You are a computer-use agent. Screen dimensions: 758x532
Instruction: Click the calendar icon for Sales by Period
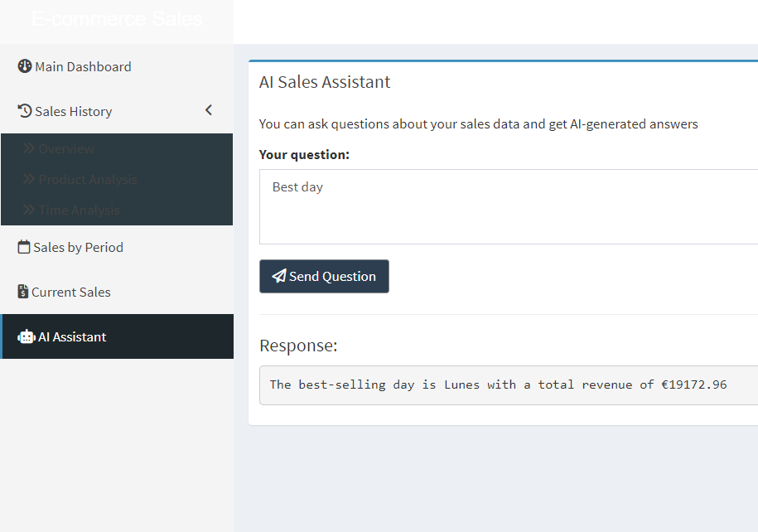(x=24, y=247)
